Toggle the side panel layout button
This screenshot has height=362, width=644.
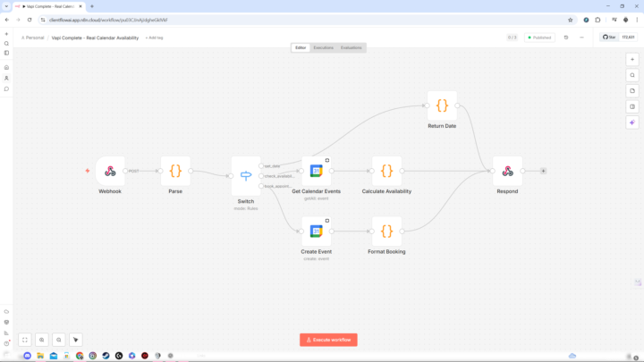tap(632, 106)
